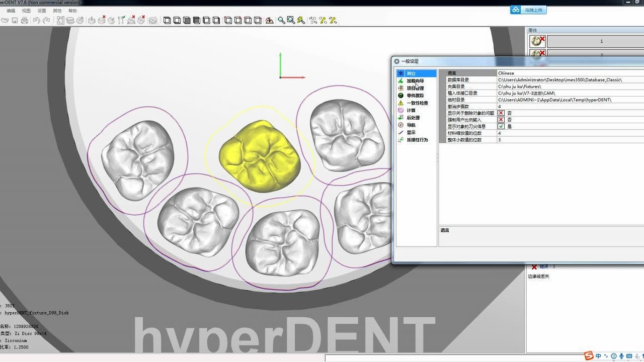Click the 计算 (Calculate) icon in settings list
Screen dimensions: 644x362
(x=400, y=110)
